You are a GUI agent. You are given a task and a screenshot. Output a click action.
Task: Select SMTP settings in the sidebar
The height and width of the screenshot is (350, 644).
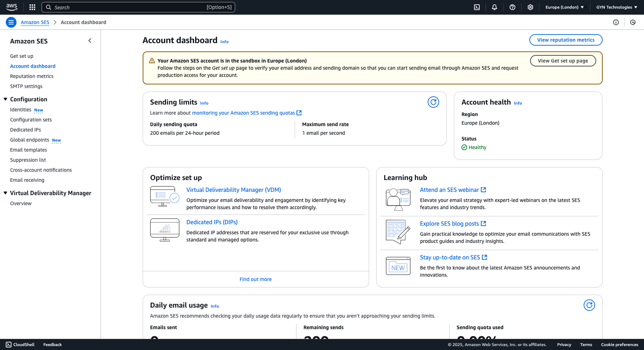pos(26,86)
